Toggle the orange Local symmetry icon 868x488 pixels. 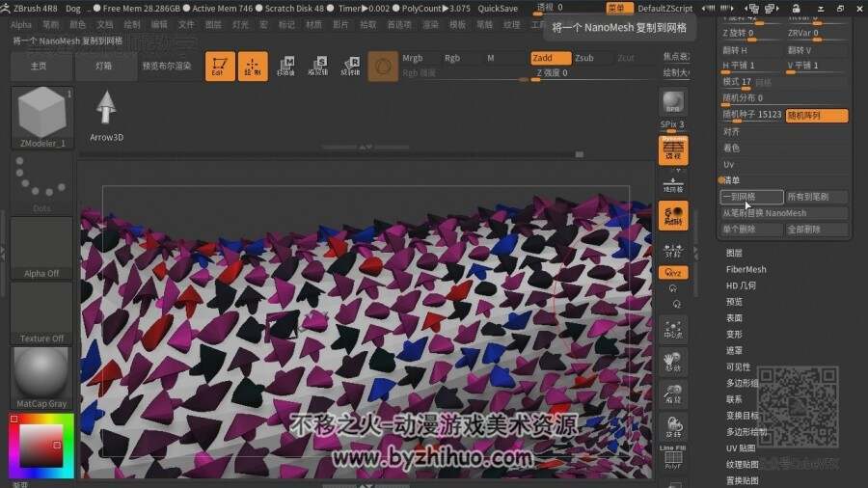pos(673,216)
